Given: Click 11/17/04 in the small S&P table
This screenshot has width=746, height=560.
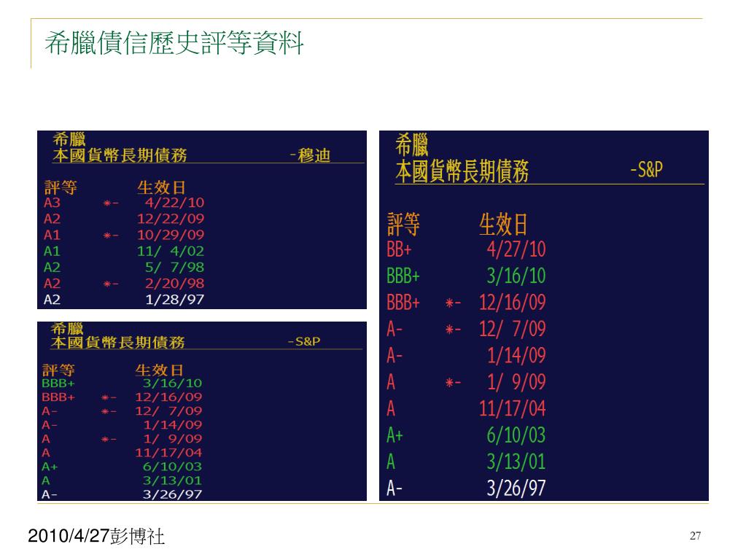Looking at the screenshot, I should [x=169, y=453].
